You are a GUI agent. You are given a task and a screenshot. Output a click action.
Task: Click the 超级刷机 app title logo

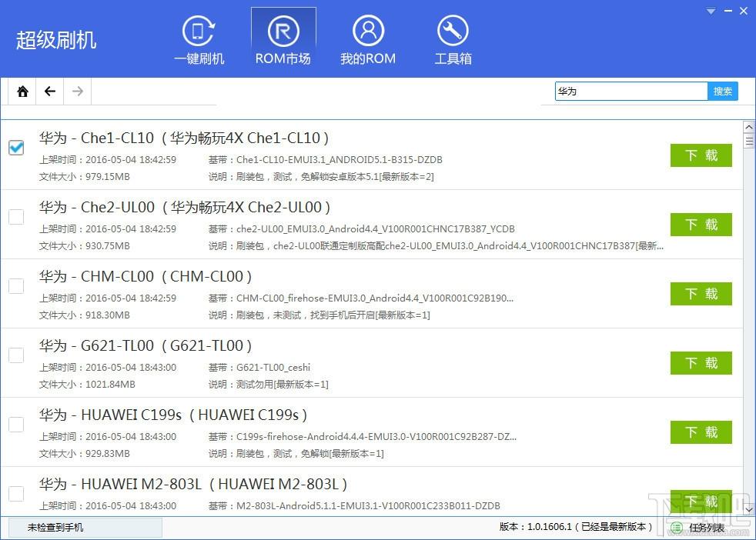[56, 40]
